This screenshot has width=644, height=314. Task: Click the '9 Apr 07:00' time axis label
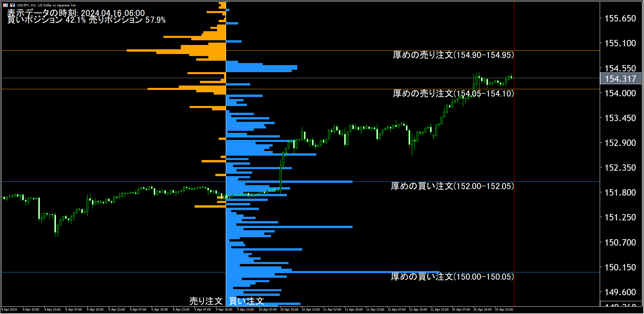pos(203,310)
